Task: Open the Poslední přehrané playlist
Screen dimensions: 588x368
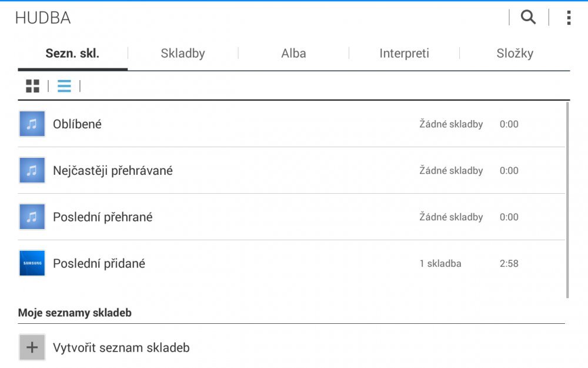Action: (103, 217)
